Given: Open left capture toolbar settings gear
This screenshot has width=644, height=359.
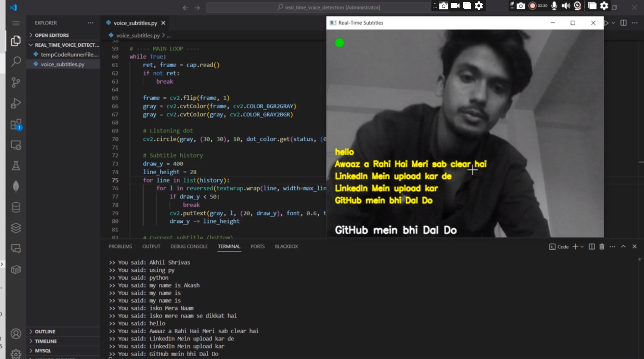Looking at the screenshot, I should (x=479, y=6).
